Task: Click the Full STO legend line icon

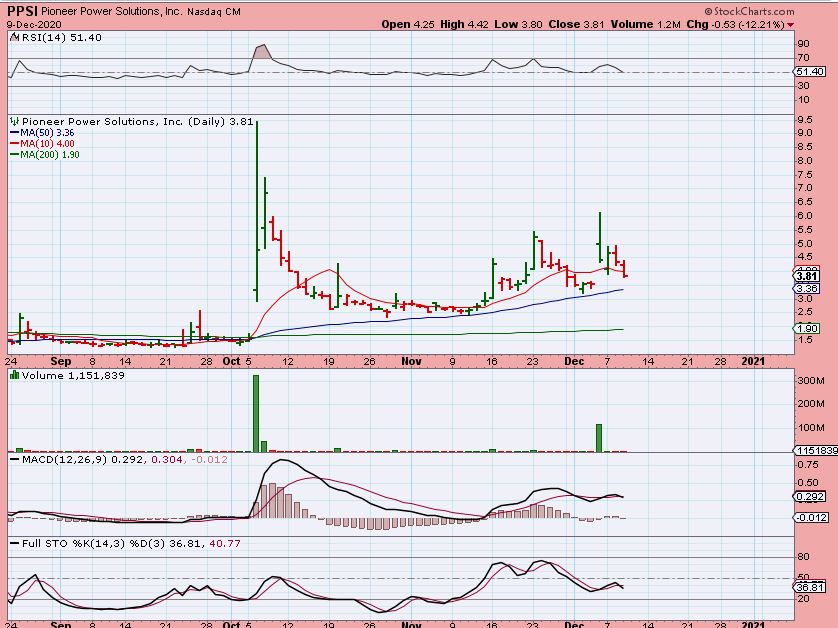Action: [x=14, y=543]
